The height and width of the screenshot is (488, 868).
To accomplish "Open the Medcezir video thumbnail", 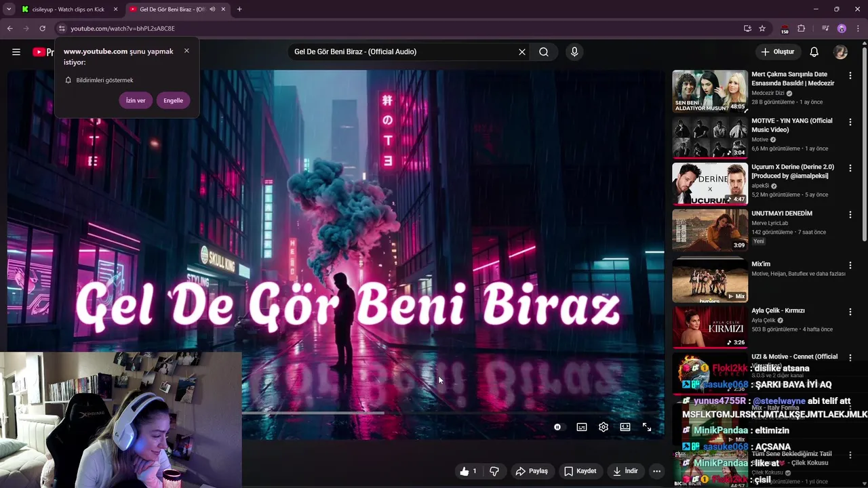I will tap(710, 91).
